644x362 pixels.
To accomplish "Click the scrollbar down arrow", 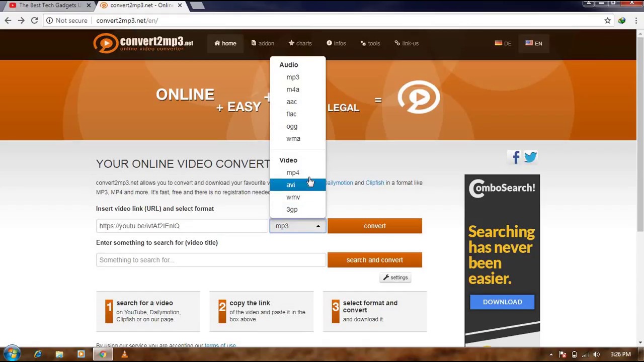I will tap(640, 343).
